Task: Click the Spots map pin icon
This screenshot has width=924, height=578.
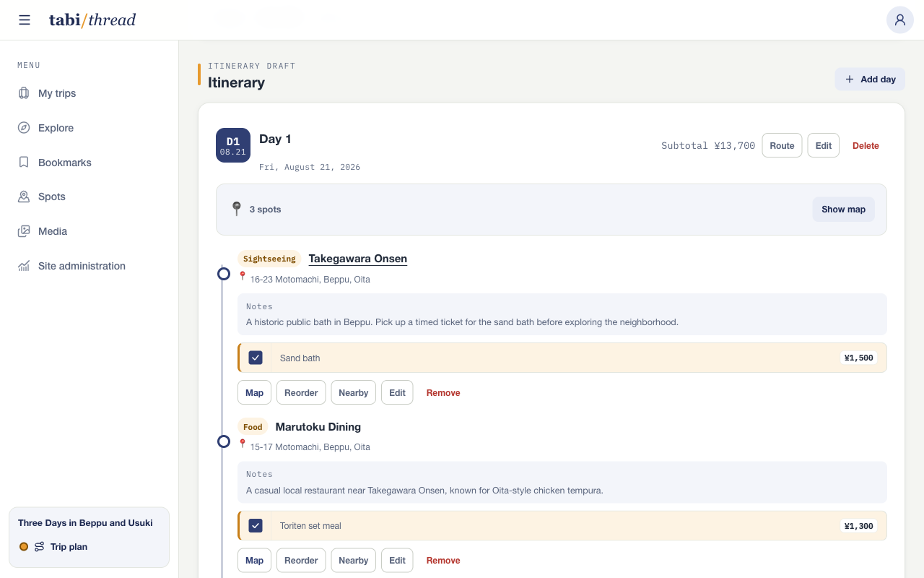Action: pos(24,197)
